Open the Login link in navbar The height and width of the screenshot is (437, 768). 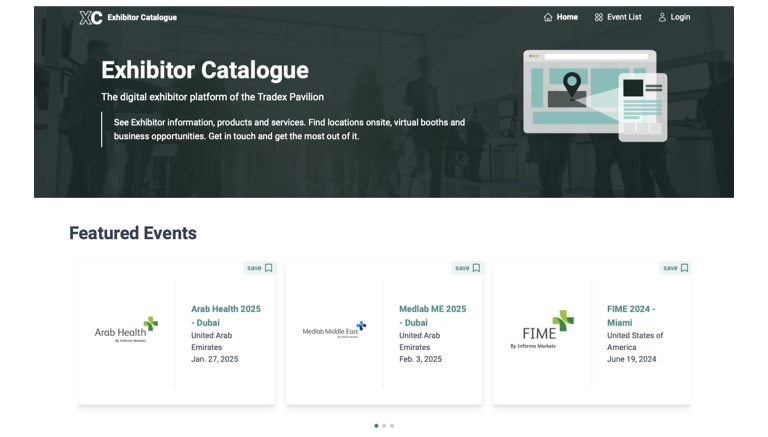pyautogui.click(x=680, y=17)
